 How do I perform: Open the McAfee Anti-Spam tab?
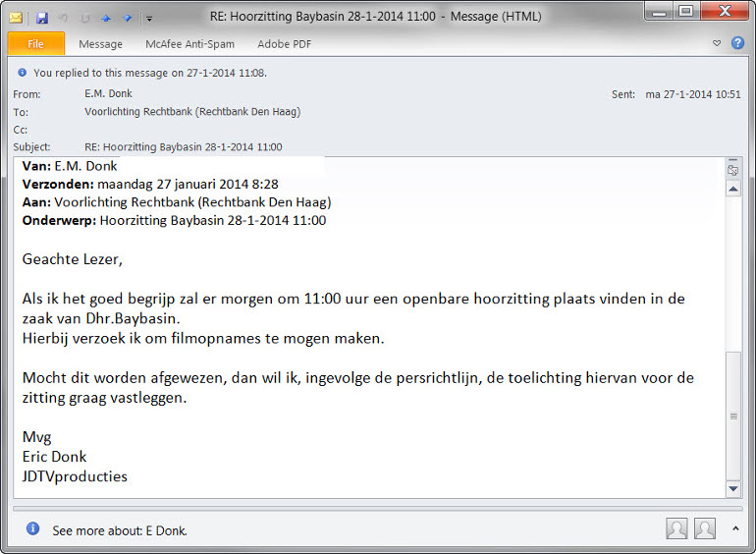pos(189,44)
